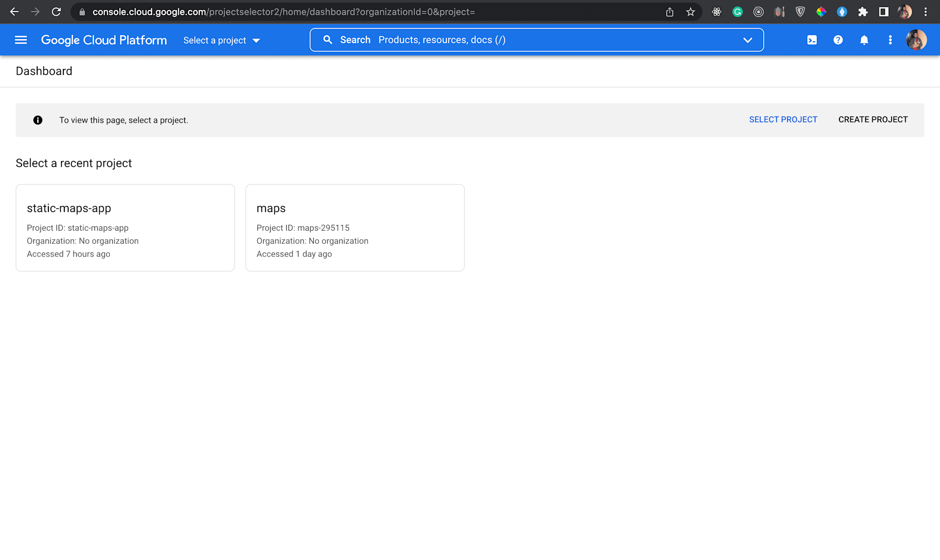The image size is (940, 560).
Task: Reload the page with refresh icon
Action: [56, 12]
